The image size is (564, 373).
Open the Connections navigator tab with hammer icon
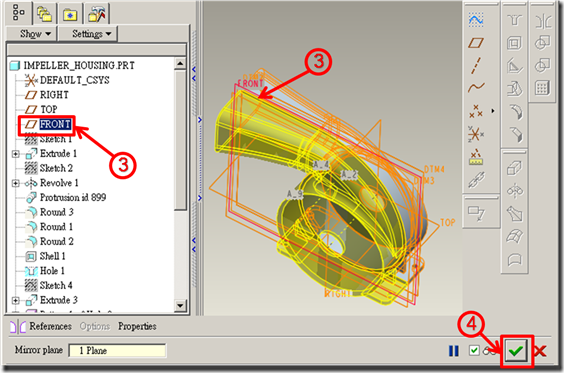pyautogui.click(x=96, y=14)
